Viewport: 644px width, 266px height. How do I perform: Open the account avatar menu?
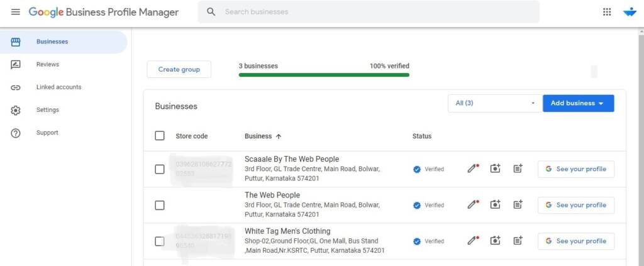tap(630, 12)
